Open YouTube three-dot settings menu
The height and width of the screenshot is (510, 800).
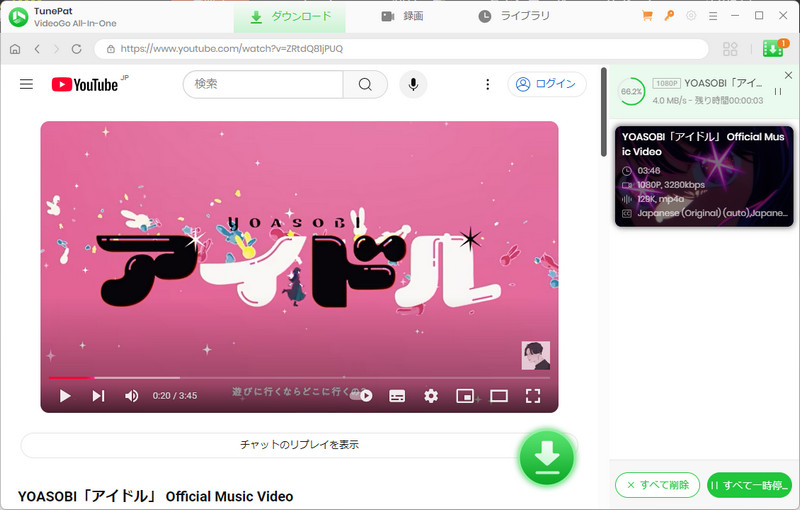pos(488,84)
